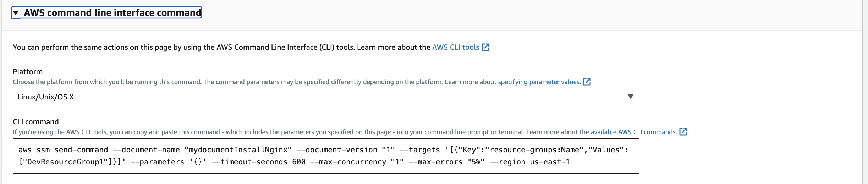Click the Platform dropdown arrow
868x184 pixels.
[630, 97]
